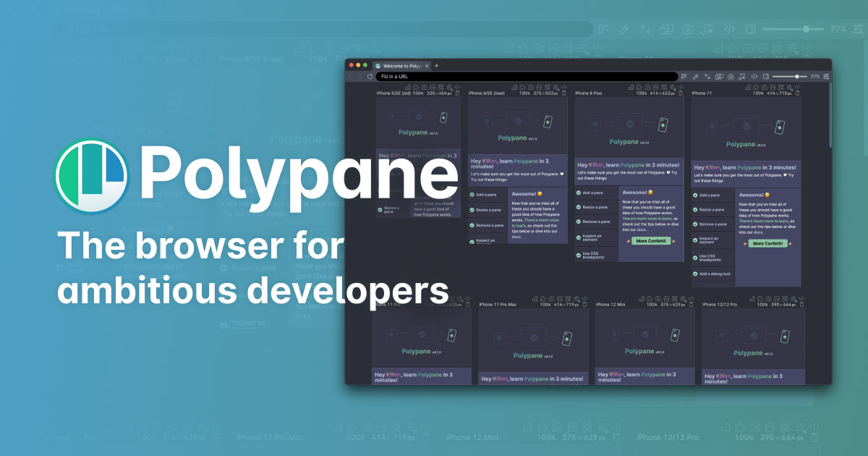Click the zoom slider handle in the toolbar
Screen dimensions: 868x456
(x=797, y=76)
